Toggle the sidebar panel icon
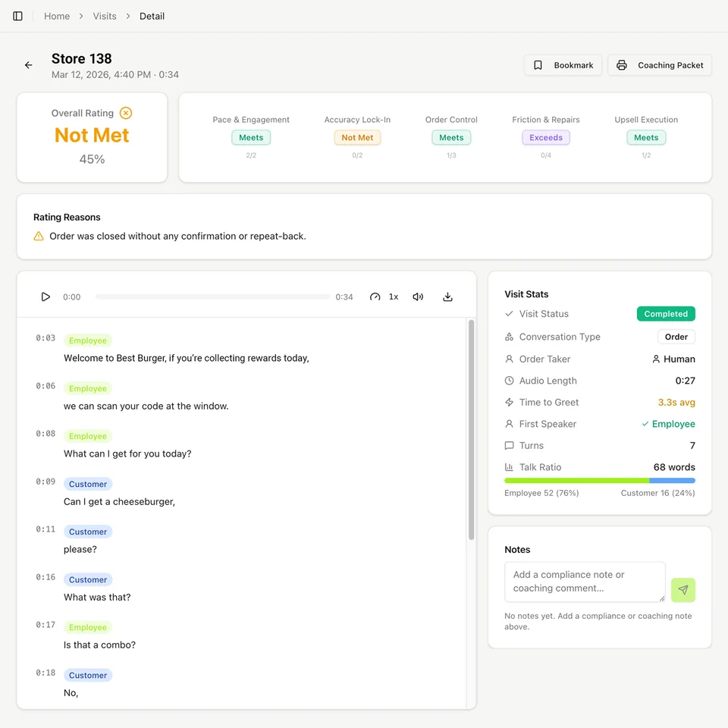This screenshot has width=728, height=728. pyautogui.click(x=17, y=16)
